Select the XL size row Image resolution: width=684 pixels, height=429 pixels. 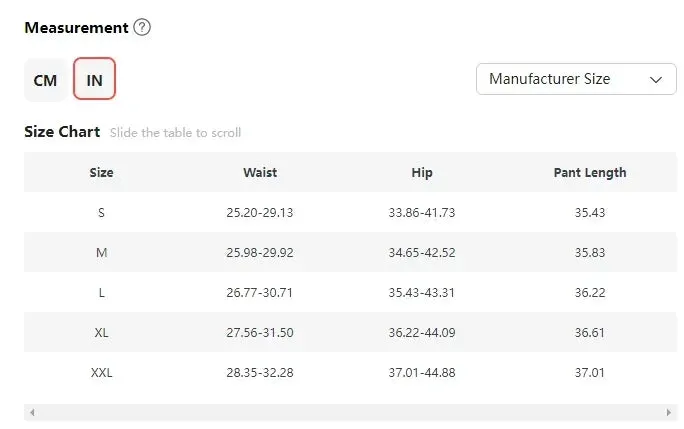tap(350, 333)
